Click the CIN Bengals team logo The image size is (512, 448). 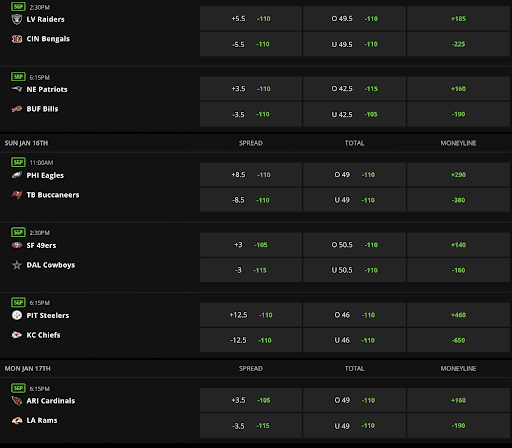click(17, 39)
